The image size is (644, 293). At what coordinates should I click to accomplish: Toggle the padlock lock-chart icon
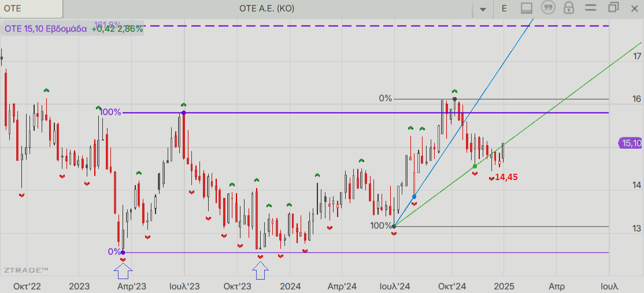569,8
